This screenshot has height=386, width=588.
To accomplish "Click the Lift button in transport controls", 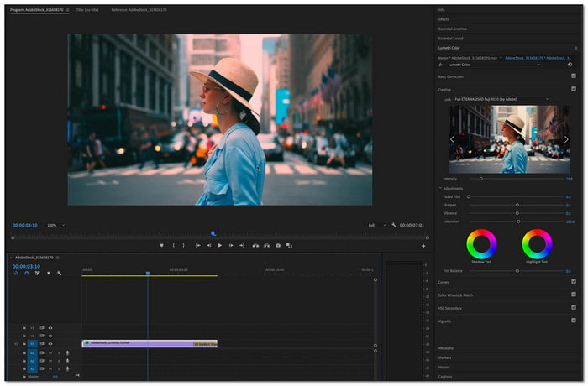I will (x=255, y=246).
